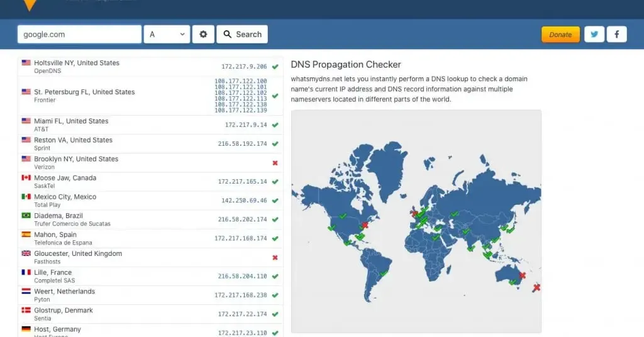Click the French flag beside Lille
Image resolution: width=644 pixels, height=337 pixels.
pyautogui.click(x=26, y=272)
